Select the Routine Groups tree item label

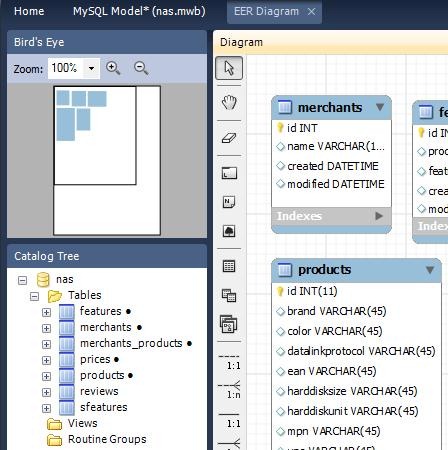coord(107,439)
